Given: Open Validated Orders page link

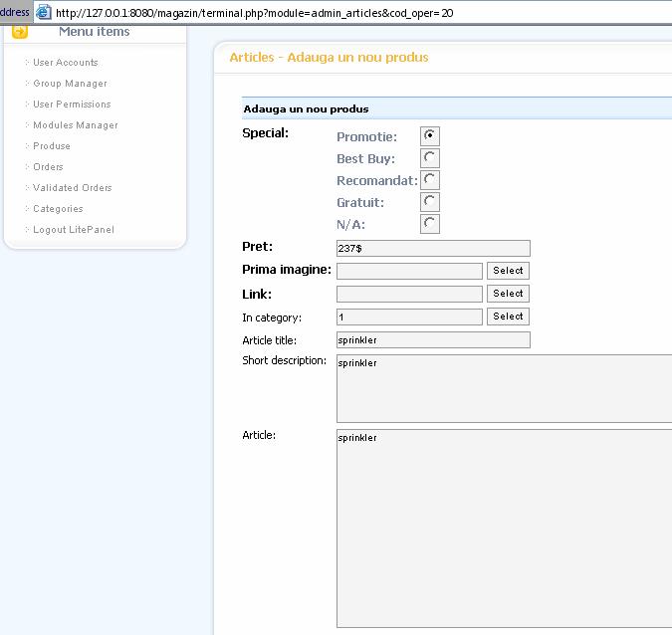Looking at the screenshot, I should click(x=73, y=188).
